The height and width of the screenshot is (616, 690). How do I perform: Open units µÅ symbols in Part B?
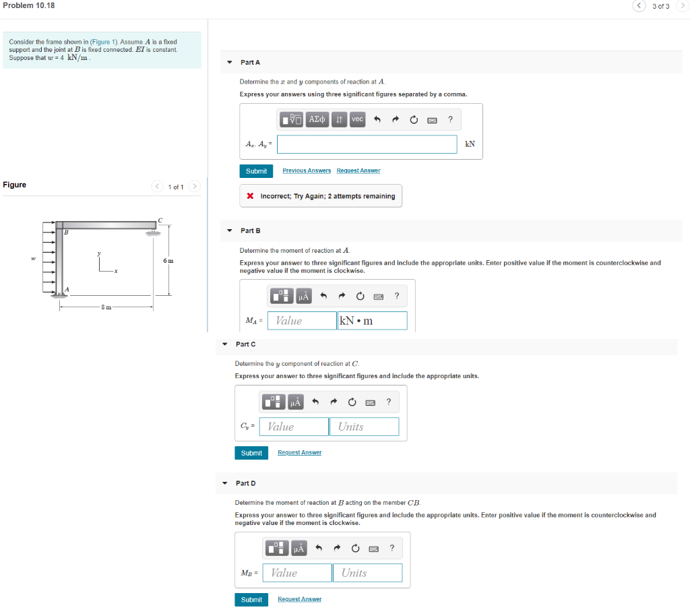click(x=304, y=296)
